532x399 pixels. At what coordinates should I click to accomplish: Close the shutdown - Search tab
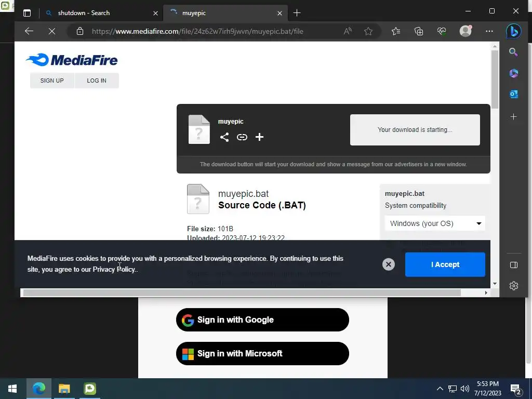155,13
